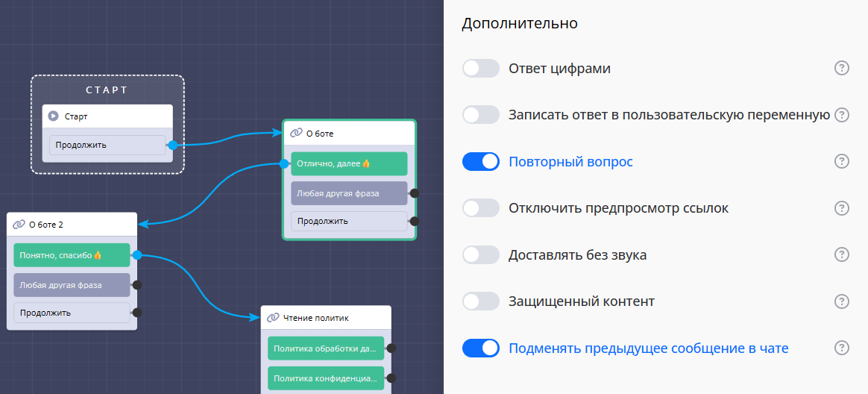Click the play icon in Старт block

click(54, 116)
